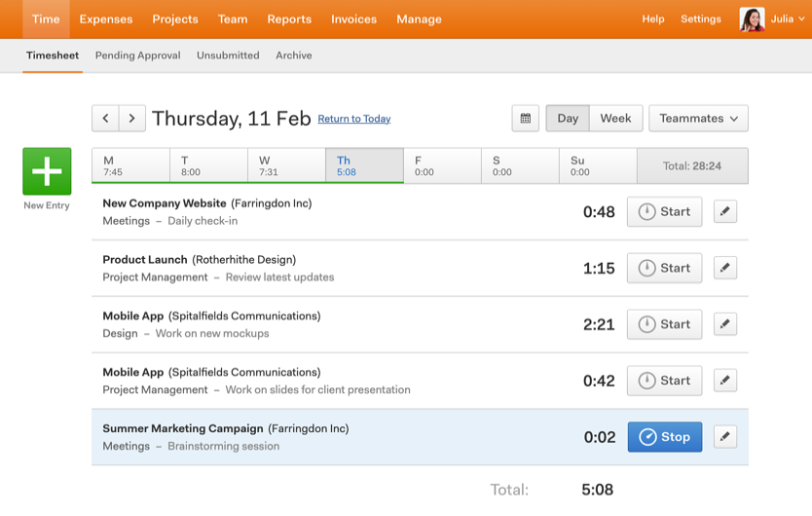812x516 pixels.
Task: Expand the Teammates dropdown
Action: pyautogui.click(x=698, y=119)
